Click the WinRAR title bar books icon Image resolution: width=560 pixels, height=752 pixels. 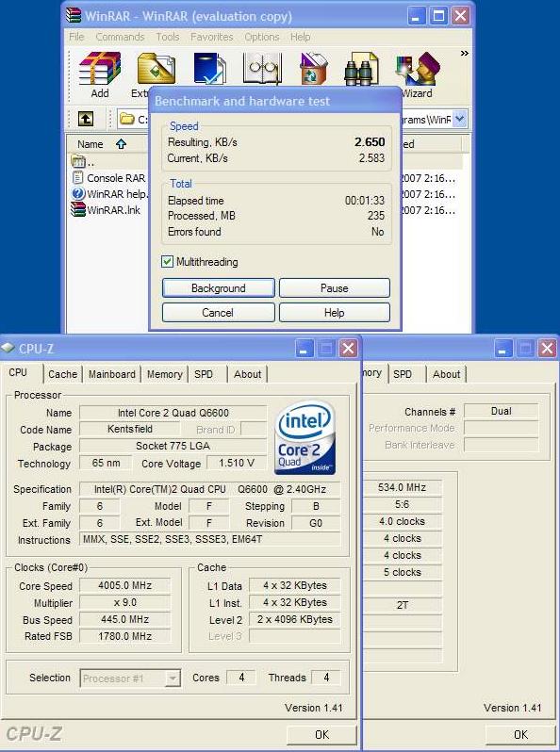[74, 15]
